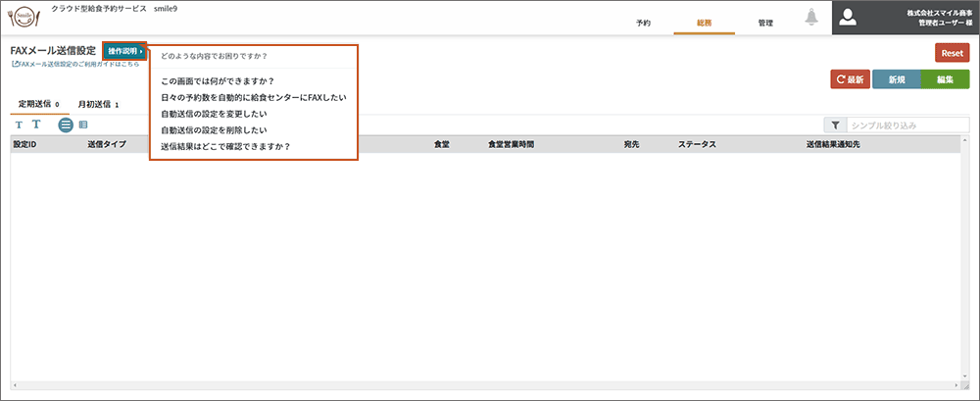Click the 送信タイプ column header
The height and width of the screenshot is (401, 980).
107,144
